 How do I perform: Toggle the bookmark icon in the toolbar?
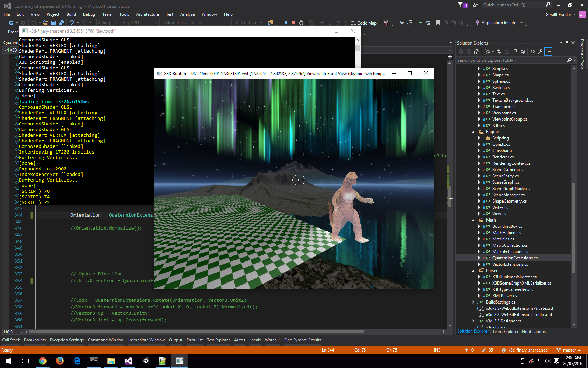tap(438, 23)
